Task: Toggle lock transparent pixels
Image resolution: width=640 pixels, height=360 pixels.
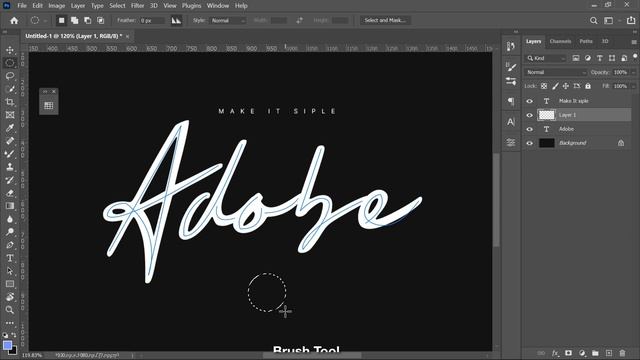Action: click(544, 86)
